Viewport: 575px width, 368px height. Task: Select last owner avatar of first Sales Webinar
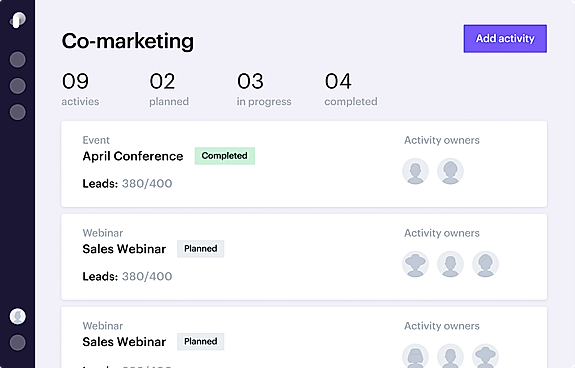485,264
